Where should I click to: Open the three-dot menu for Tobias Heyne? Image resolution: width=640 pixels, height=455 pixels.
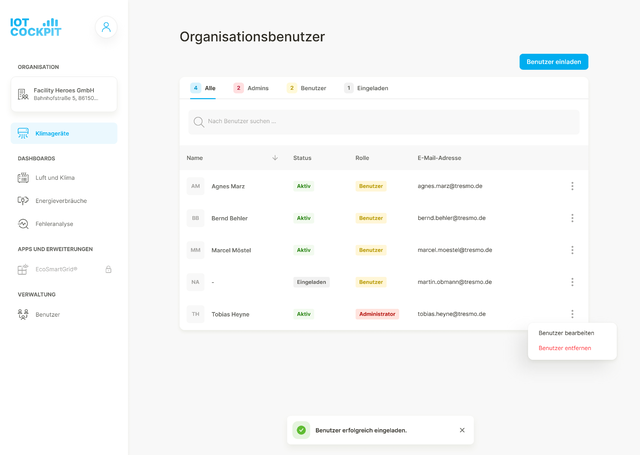coord(572,314)
